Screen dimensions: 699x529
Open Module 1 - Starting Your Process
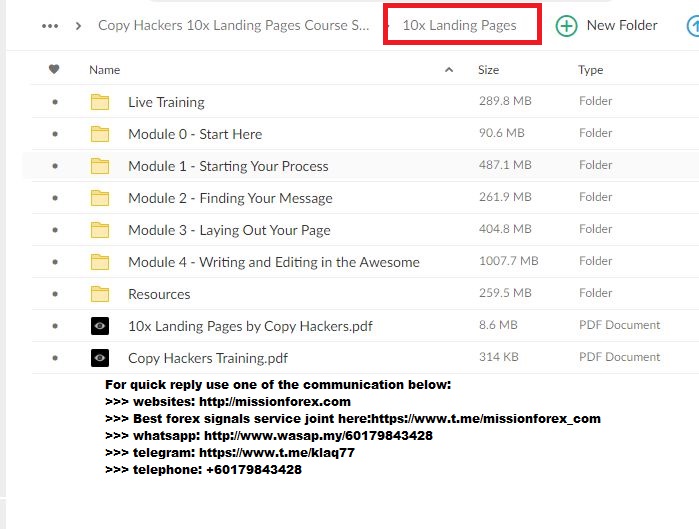(x=228, y=166)
